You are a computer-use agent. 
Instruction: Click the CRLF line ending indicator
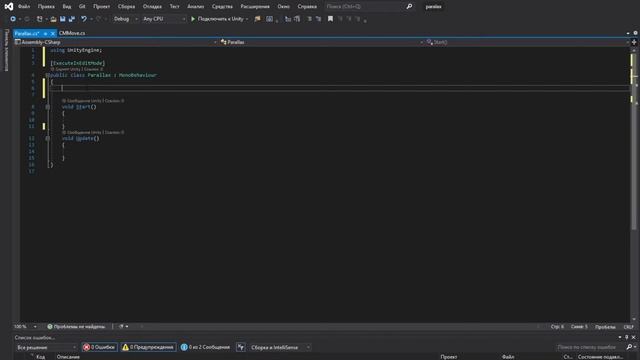pos(628,327)
